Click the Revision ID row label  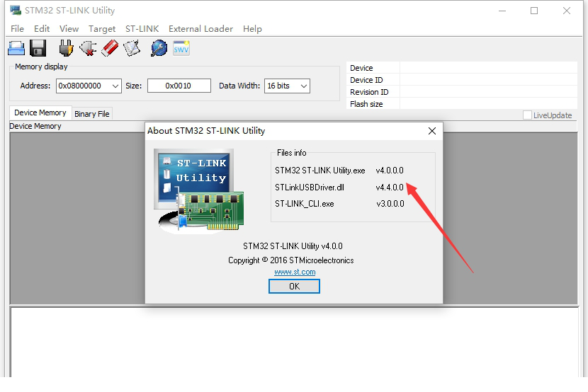(x=369, y=92)
